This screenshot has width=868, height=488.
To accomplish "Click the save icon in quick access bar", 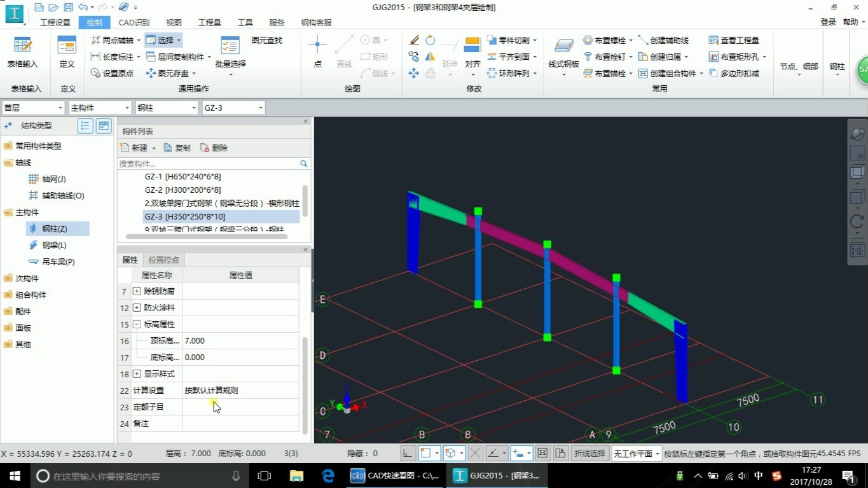I will point(68,8).
